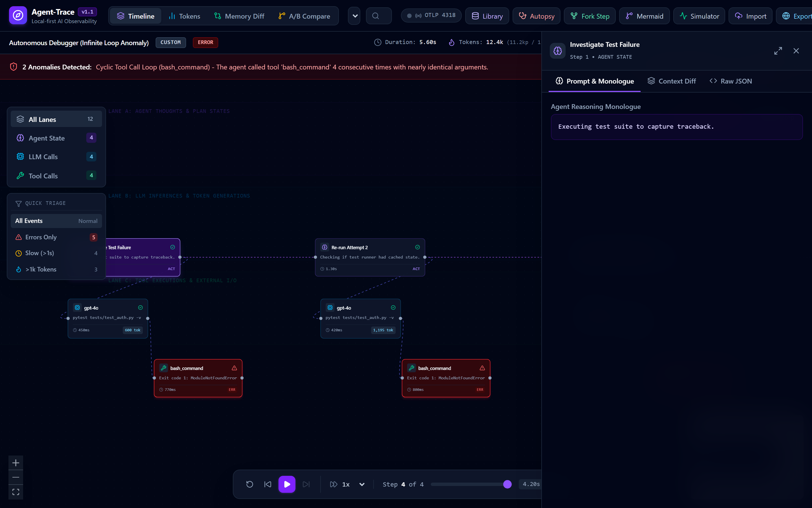
Task: Filter lanes to Agent State
Action: click(56, 138)
